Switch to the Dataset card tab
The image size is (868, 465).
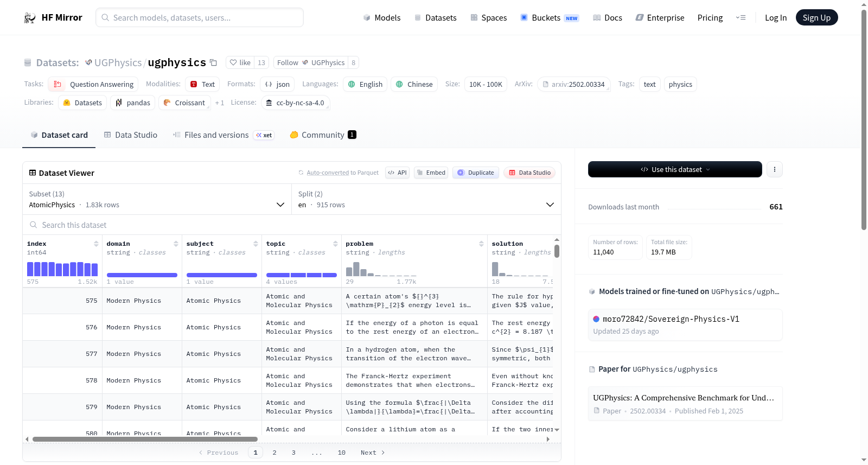[x=59, y=135]
